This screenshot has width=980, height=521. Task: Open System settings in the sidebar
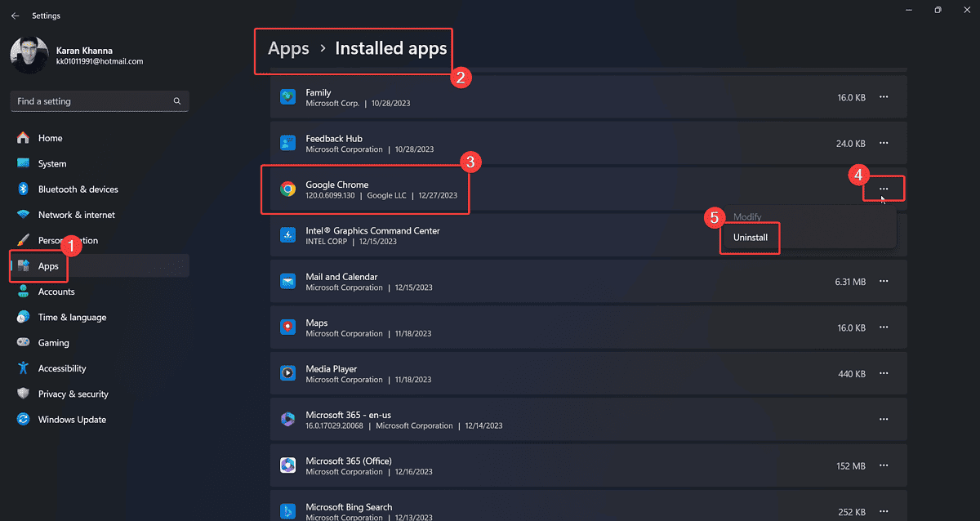(100, 163)
